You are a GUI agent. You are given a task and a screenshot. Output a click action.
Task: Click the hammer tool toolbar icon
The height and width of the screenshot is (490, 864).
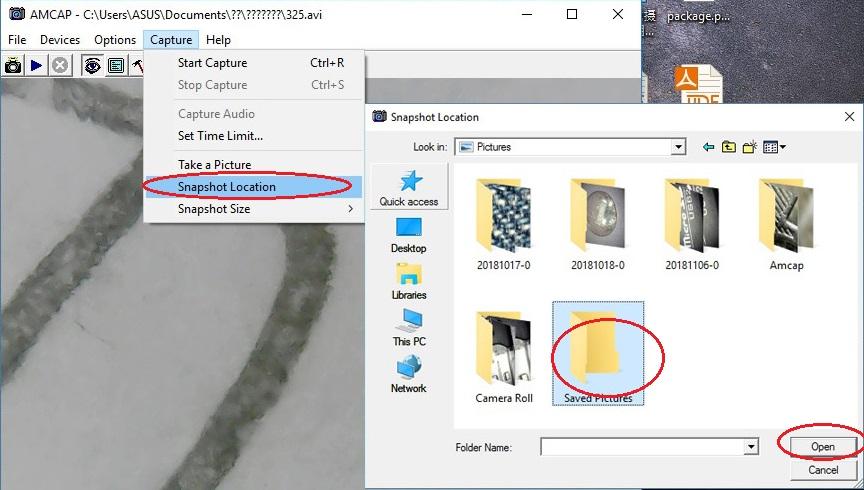pyautogui.click(x=137, y=66)
